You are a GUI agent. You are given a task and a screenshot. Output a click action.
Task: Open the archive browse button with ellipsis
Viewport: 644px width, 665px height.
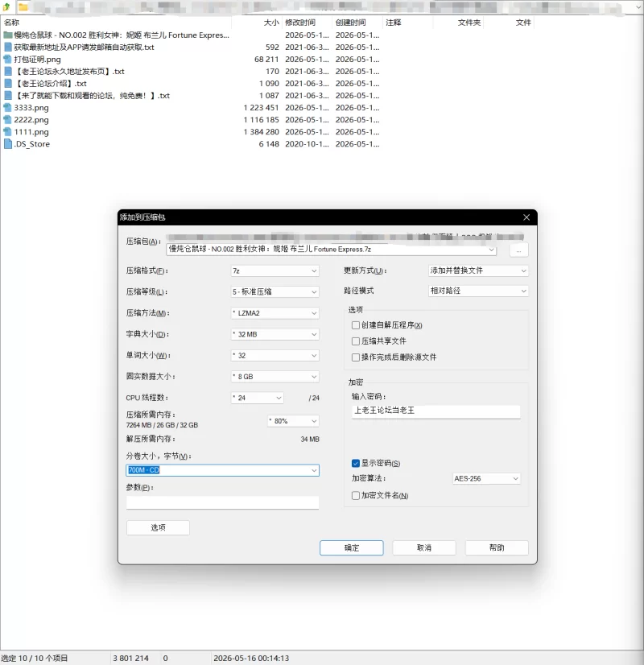[x=518, y=250]
